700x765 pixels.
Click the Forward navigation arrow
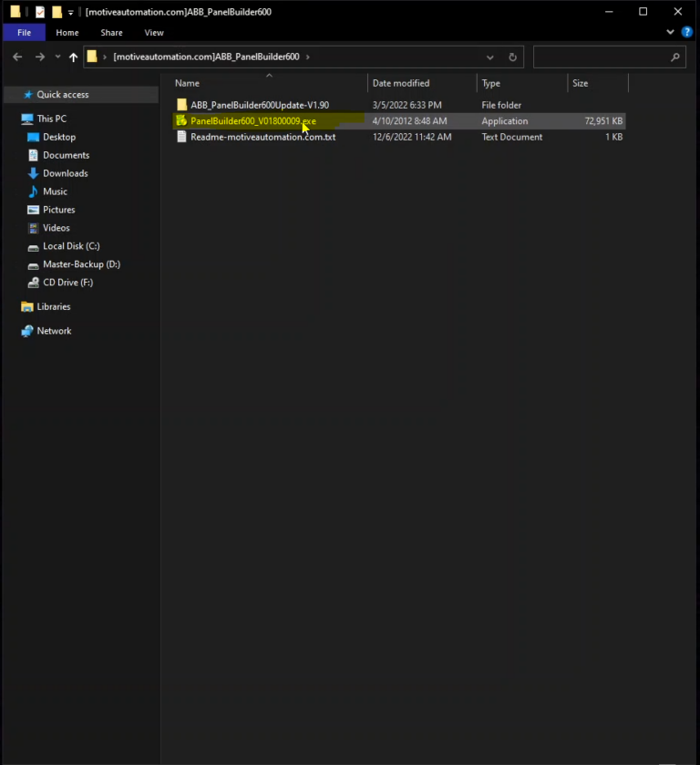[x=39, y=57]
